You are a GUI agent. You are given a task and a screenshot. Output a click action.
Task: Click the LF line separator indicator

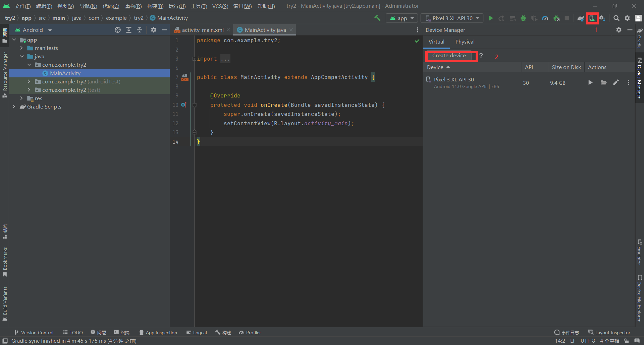tap(573, 341)
